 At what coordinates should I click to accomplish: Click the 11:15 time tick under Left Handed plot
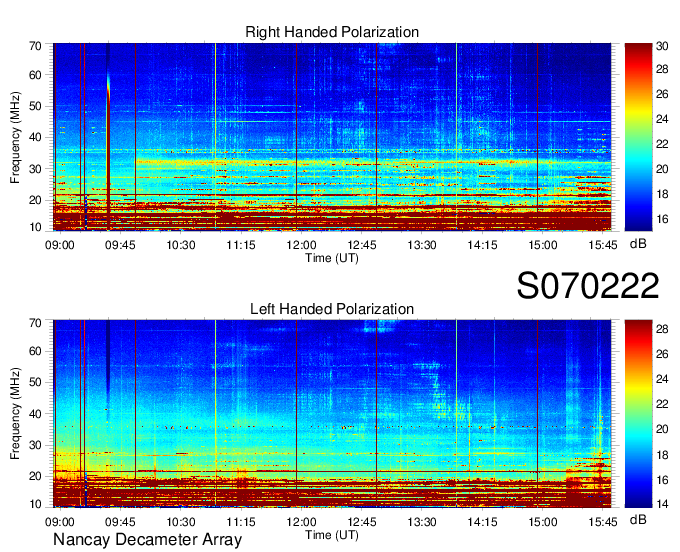click(241, 522)
